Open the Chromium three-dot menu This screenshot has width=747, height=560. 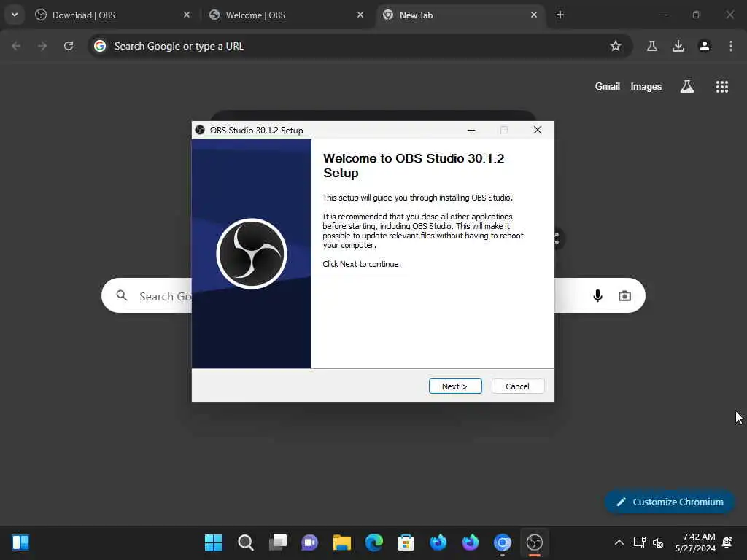tap(731, 46)
